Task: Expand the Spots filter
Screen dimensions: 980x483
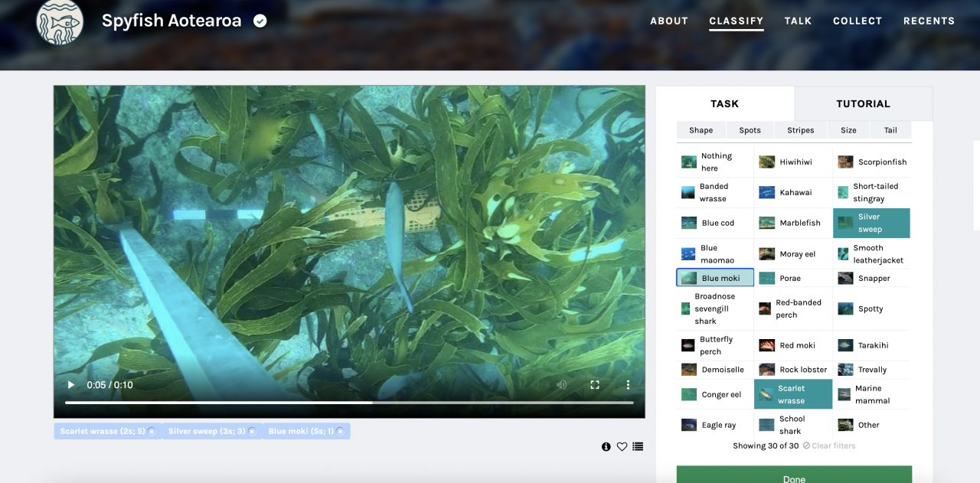Action: 750,130
